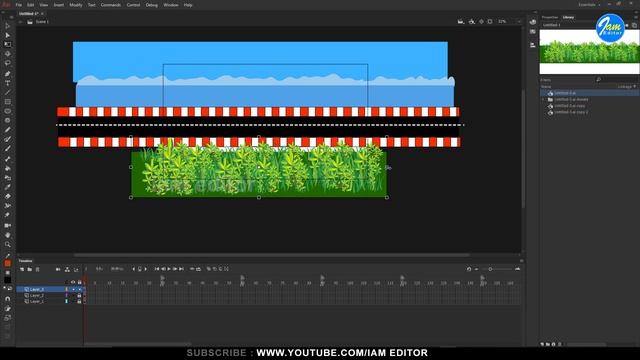640x360 pixels.
Task: Select the Eyedropper tool
Action: click(8, 187)
